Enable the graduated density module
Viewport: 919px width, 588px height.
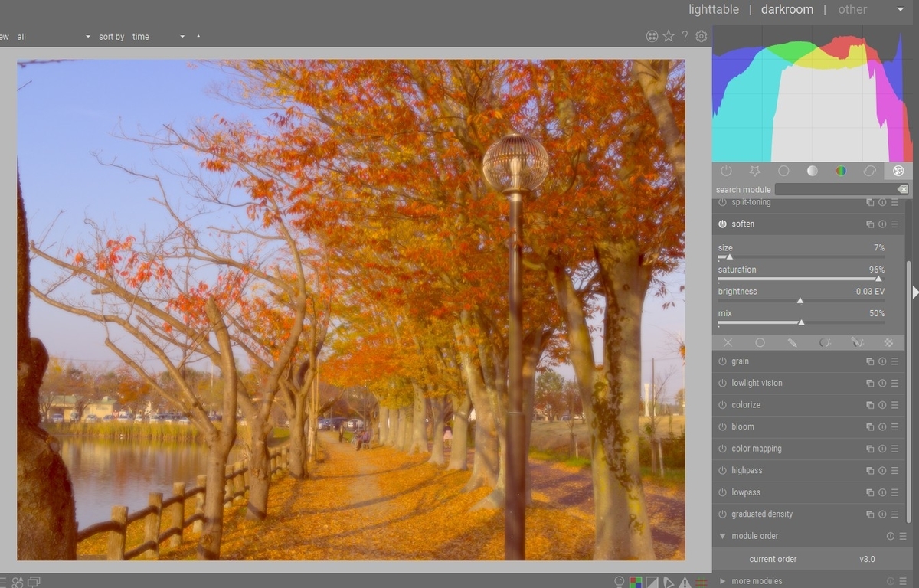[x=722, y=514]
